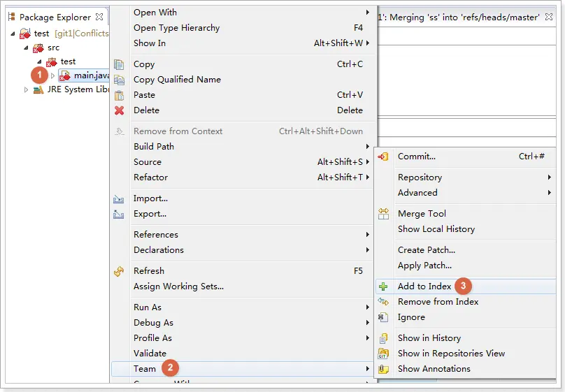Collapse the src folder in Package Explorer

click(26, 48)
